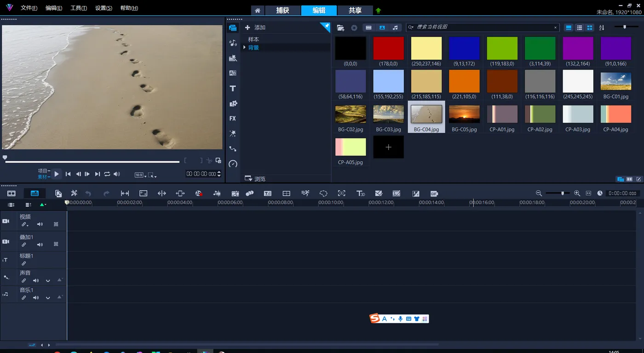Click the library search input field
This screenshot has width=644, height=353.
[x=483, y=28]
